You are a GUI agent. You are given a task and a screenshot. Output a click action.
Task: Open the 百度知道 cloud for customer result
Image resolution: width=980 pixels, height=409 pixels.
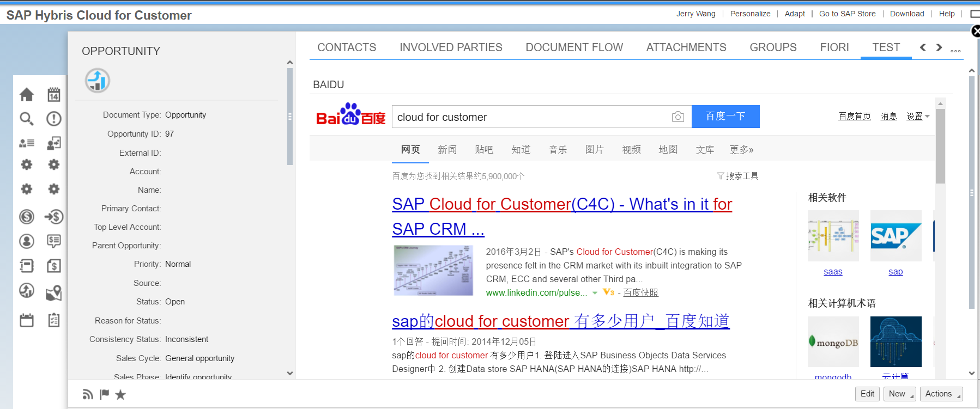(561, 321)
